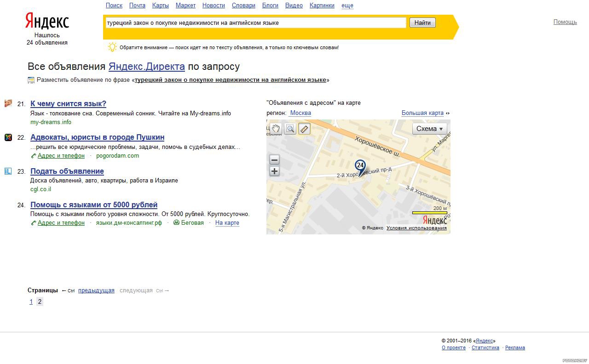Open 'Реклама' footer link

tap(515, 348)
